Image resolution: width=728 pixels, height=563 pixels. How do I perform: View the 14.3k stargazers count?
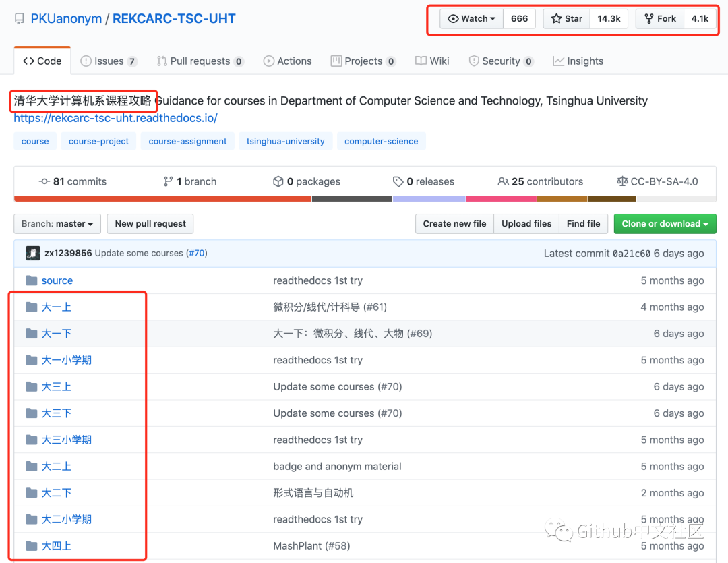[609, 19]
